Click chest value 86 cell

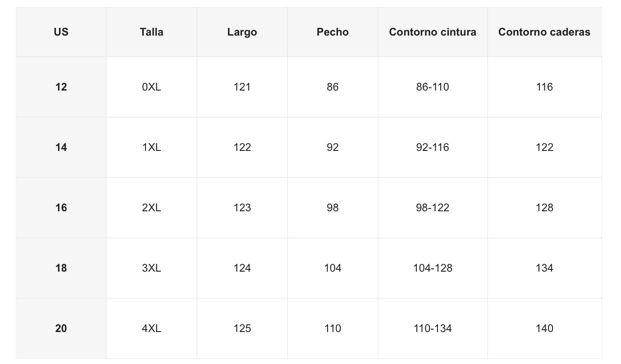coord(333,87)
